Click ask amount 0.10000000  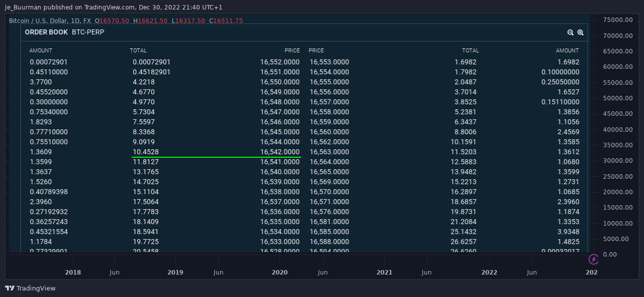[x=561, y=72]
